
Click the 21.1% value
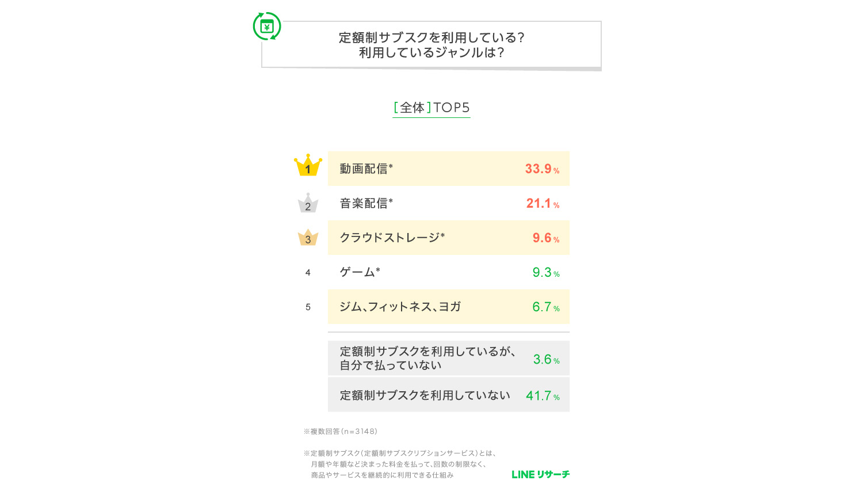point(542,204)
